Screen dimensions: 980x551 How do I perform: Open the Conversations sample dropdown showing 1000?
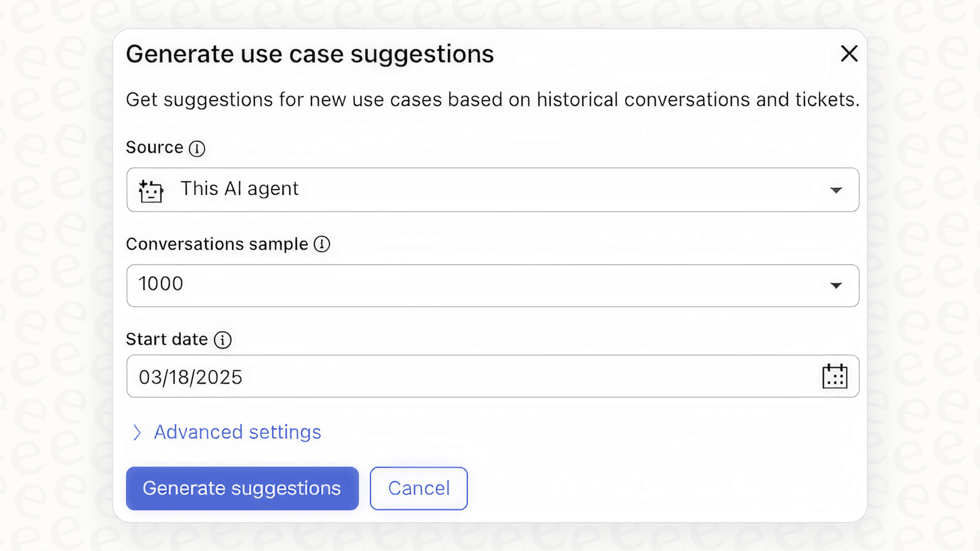493,286
